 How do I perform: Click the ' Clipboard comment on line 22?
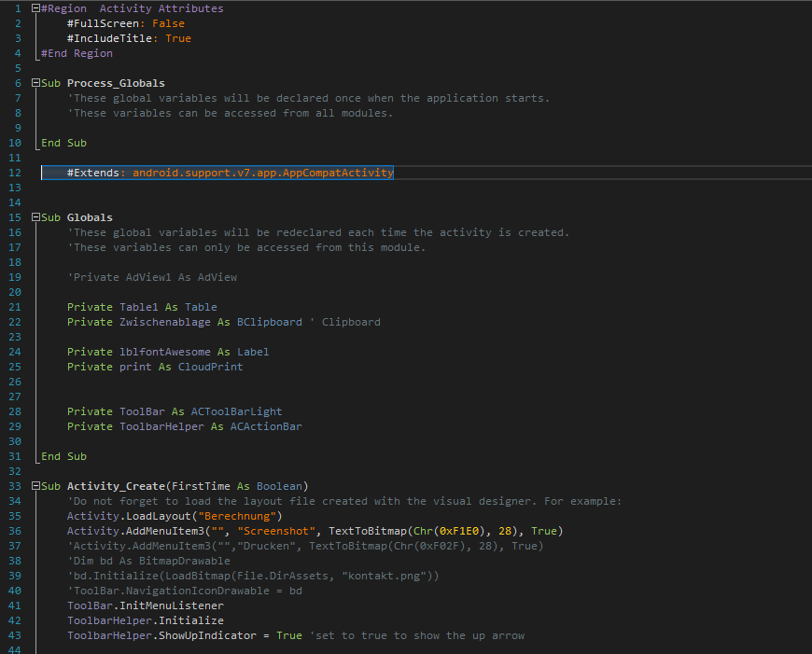pos(345,322)
